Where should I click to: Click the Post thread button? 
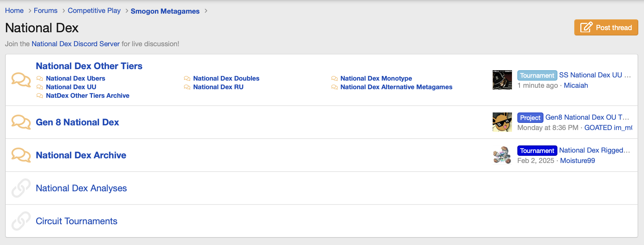pos(606,28)
